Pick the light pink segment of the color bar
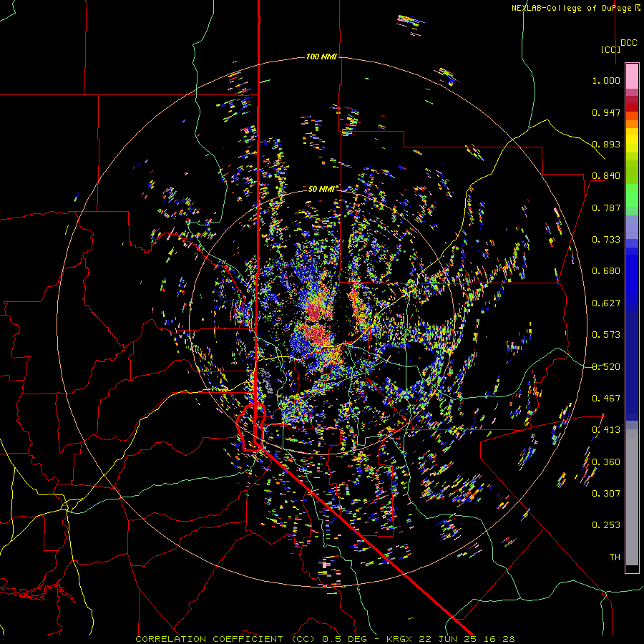The width and height of the screenshot is (644, 644). (x=632, y=76)
